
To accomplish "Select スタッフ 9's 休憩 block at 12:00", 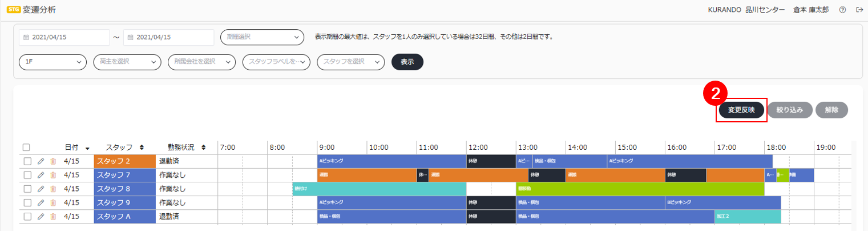I will 491,202.
